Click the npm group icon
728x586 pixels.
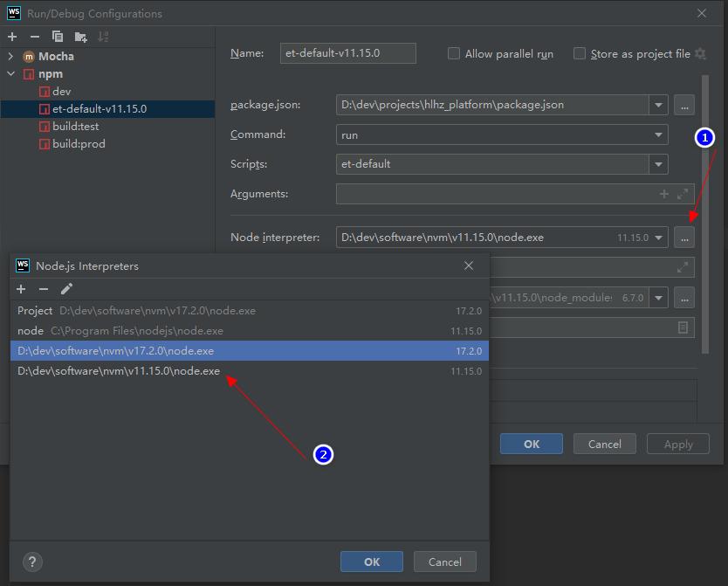[29, 74]
